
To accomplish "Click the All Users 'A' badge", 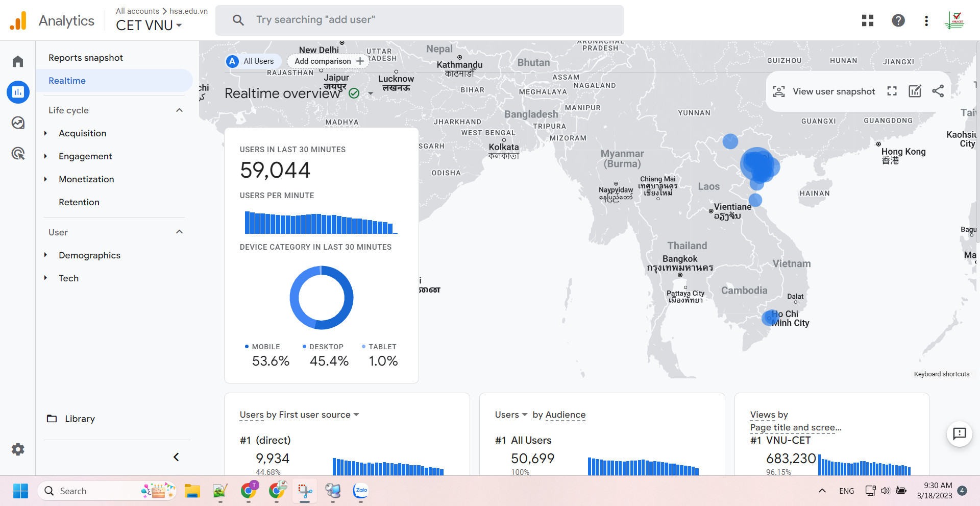I will point(233,61).
